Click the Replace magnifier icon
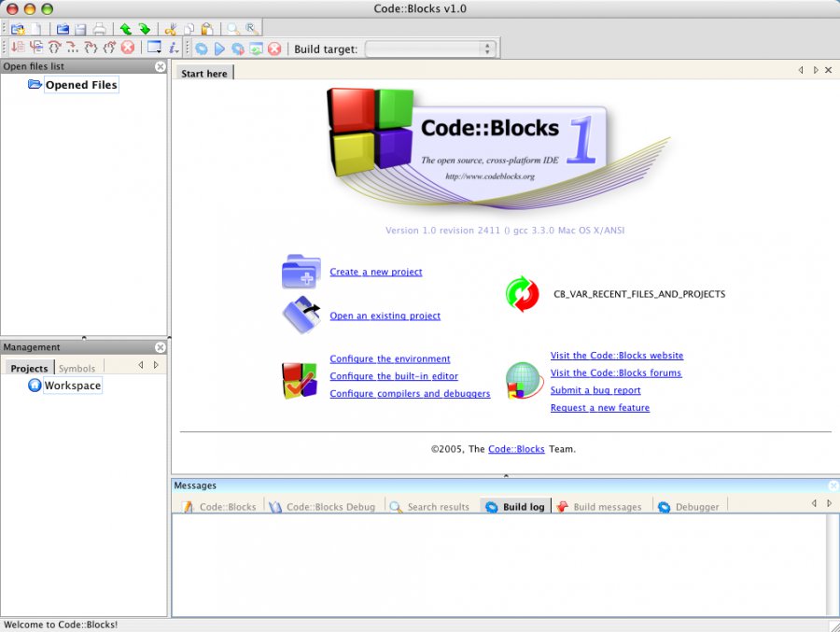 pos(252,29)
